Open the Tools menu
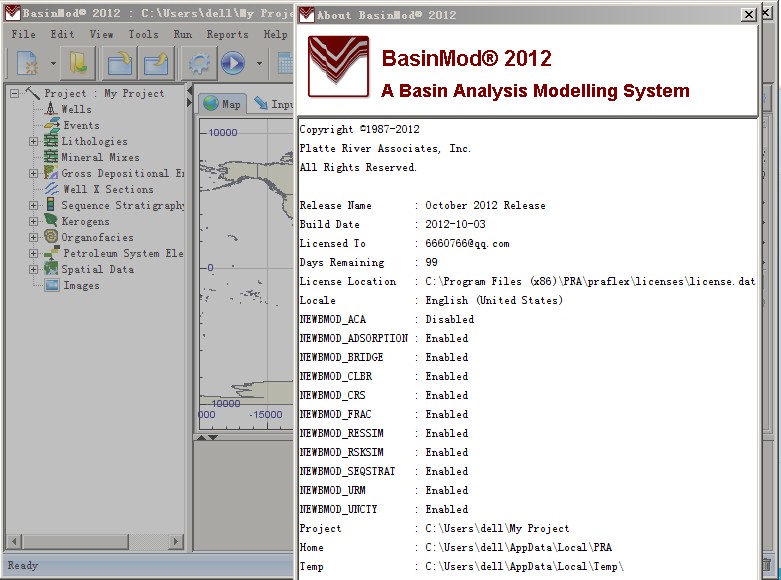This screenshot has width=781, height=580. (143, 34)
